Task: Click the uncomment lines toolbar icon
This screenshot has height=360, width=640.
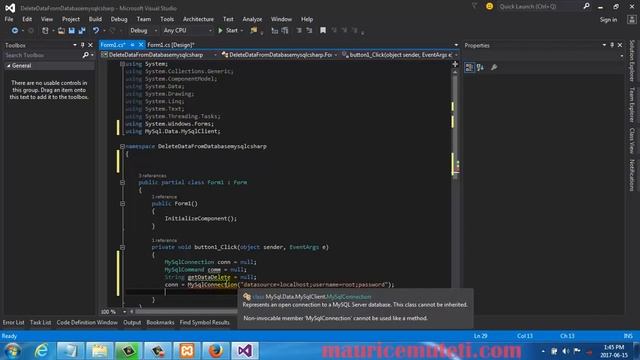Action: point(309,31)
